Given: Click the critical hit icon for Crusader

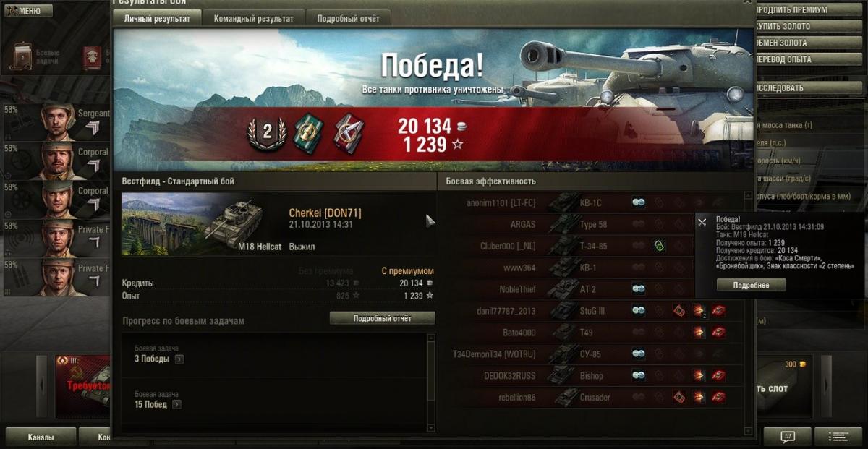Looking at the screenshot, I should [x=679, y=397].
